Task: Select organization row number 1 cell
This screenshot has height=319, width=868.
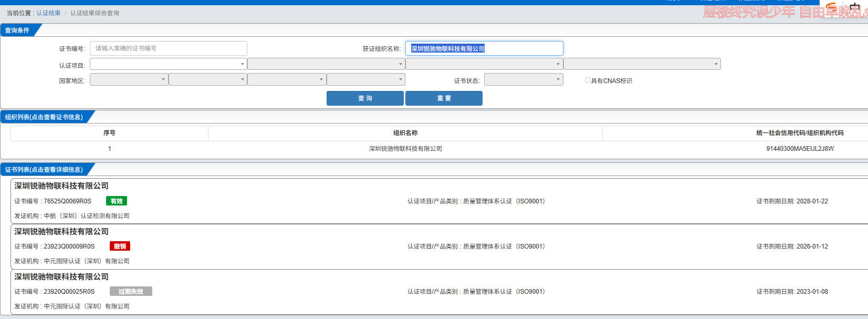Action: click(x=109, y=149)
